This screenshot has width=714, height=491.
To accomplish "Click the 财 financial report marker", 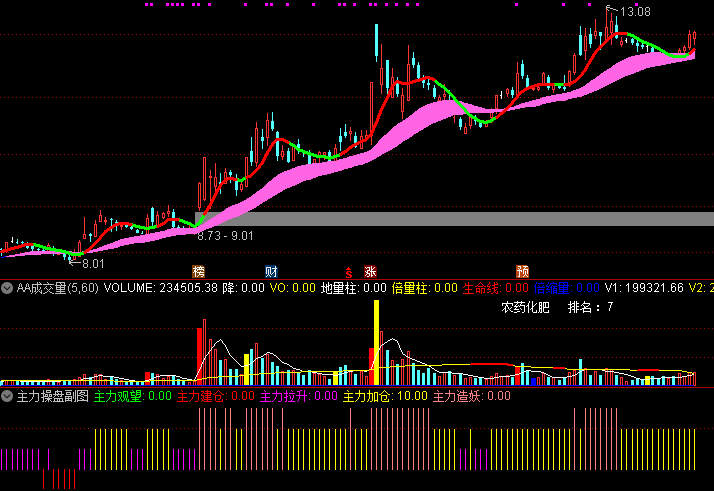I will coord(271,272).
